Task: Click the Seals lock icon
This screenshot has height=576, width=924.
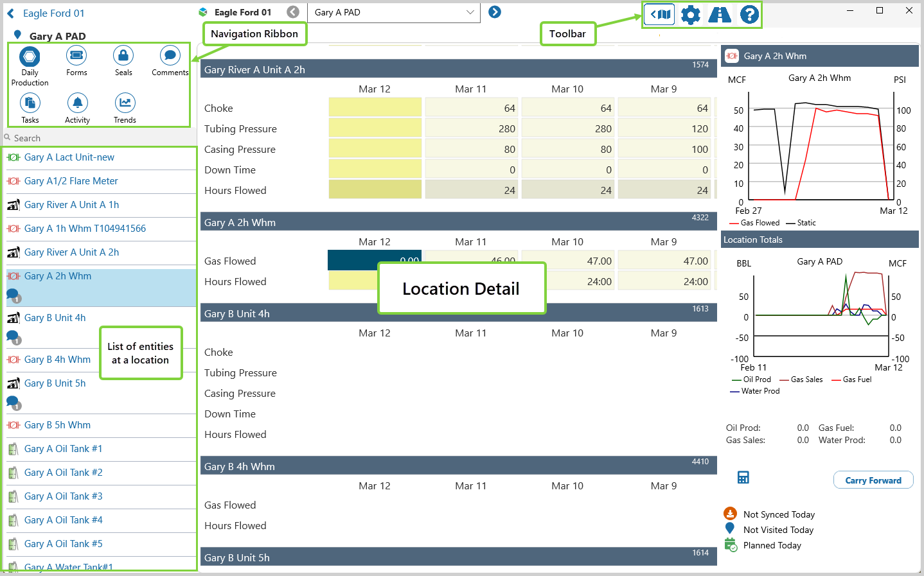Action: click(123, 57)
